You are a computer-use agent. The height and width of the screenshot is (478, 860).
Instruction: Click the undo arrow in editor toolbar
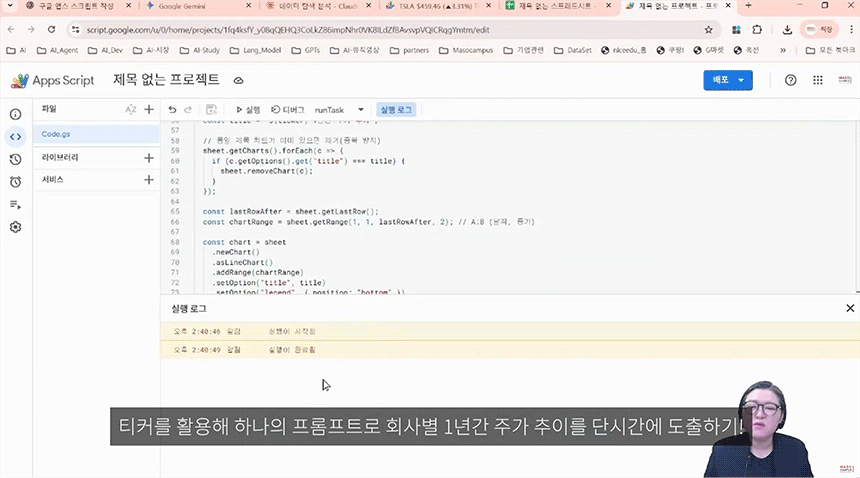pyautogui.click(x=172, y=110)
